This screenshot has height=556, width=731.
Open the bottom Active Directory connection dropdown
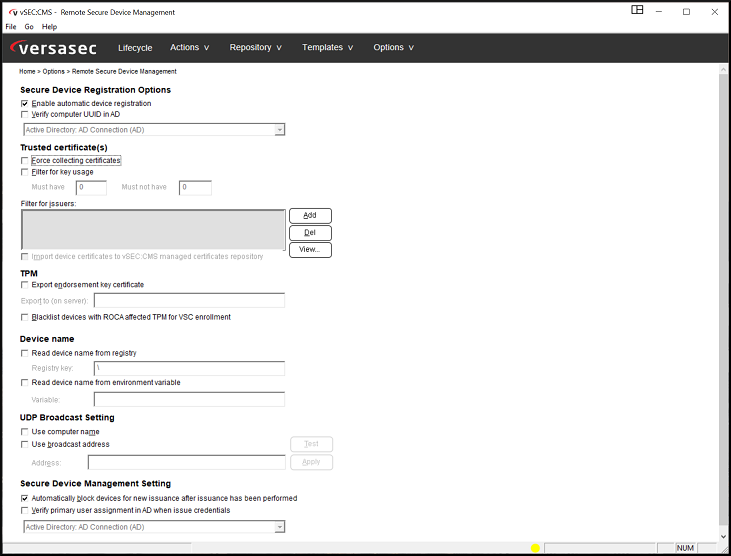pos(279,527)
